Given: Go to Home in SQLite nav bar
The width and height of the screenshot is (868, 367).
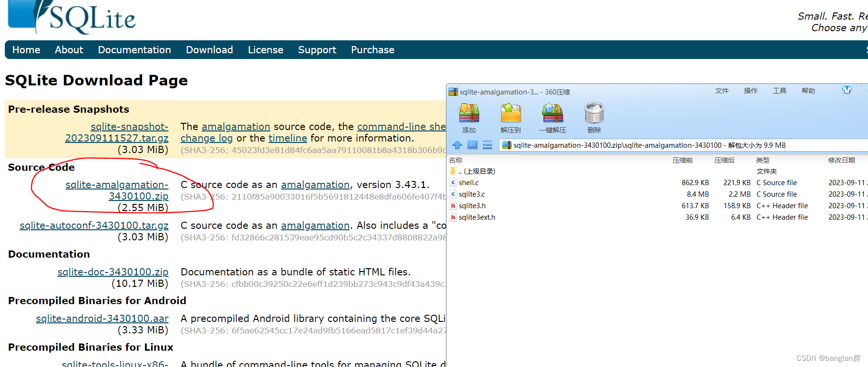Looking at the screenshot, I should (26, 50).
